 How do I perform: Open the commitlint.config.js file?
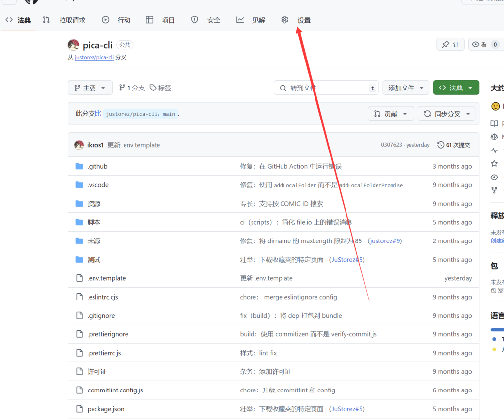[115, 390]
